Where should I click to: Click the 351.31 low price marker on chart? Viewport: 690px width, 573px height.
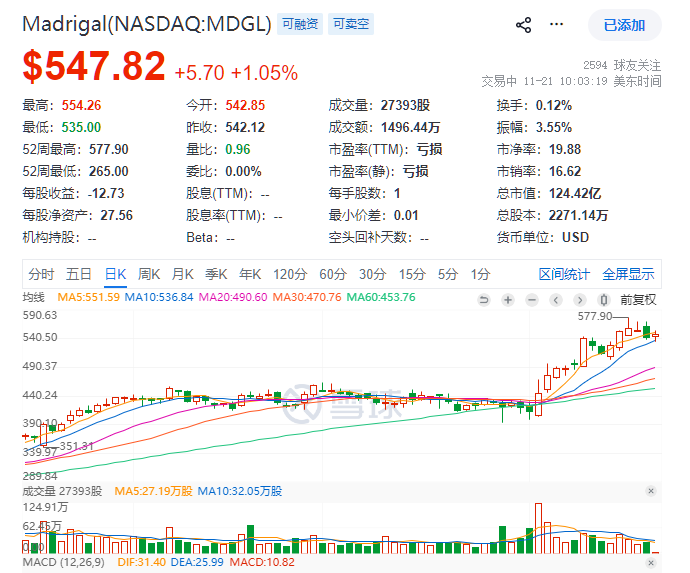tap(77, 446)
